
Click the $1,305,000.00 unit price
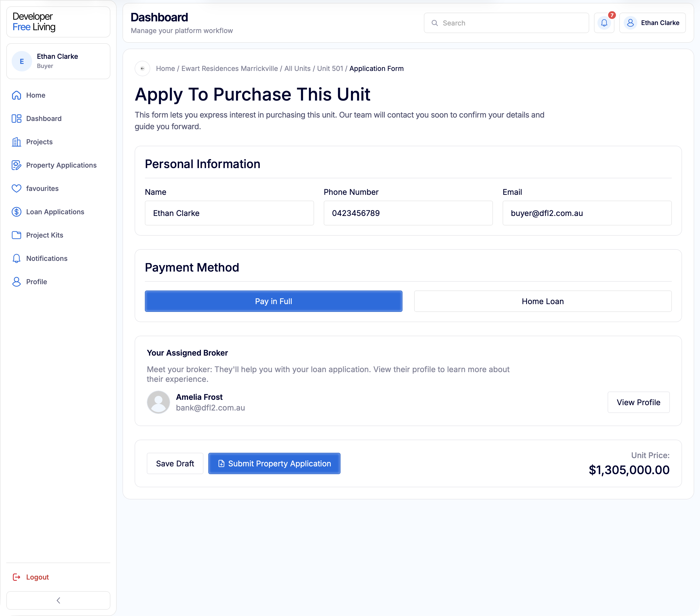[x=629, y=470]
